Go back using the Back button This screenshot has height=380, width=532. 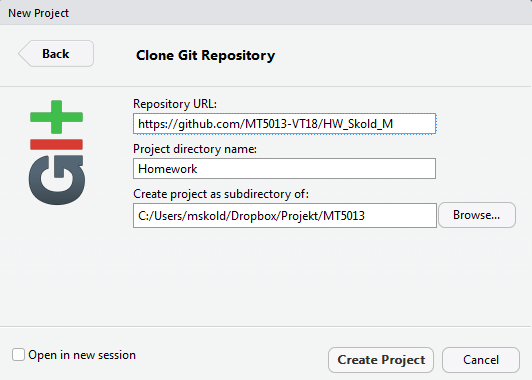coord(56,54)
